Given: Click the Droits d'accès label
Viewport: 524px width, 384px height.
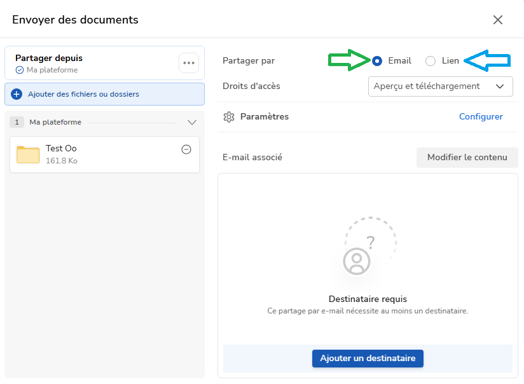Looking at the screenshot, I should click(251, 86).
